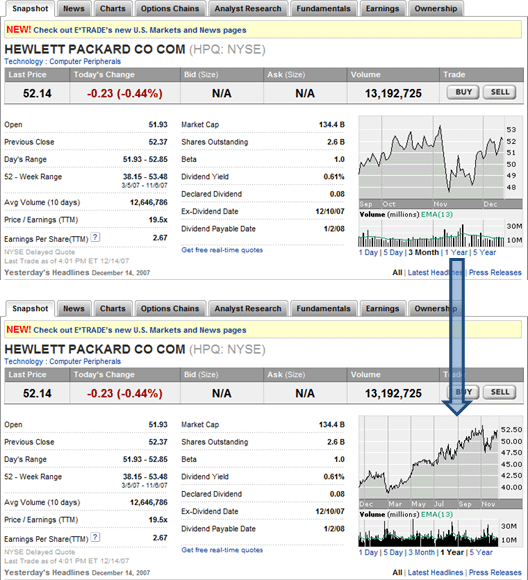Click EMA(13) legend label above the lower volume chart
The height and width of the screenshot is (580, 528).
point(437,515)
